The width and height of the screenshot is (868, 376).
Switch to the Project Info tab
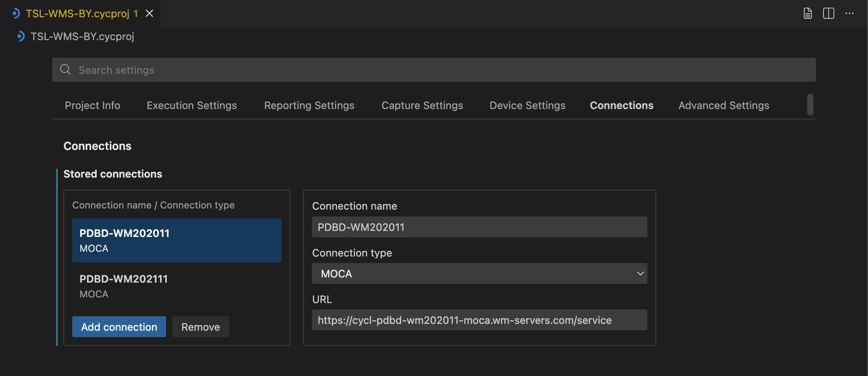click(x=93, y=105)
